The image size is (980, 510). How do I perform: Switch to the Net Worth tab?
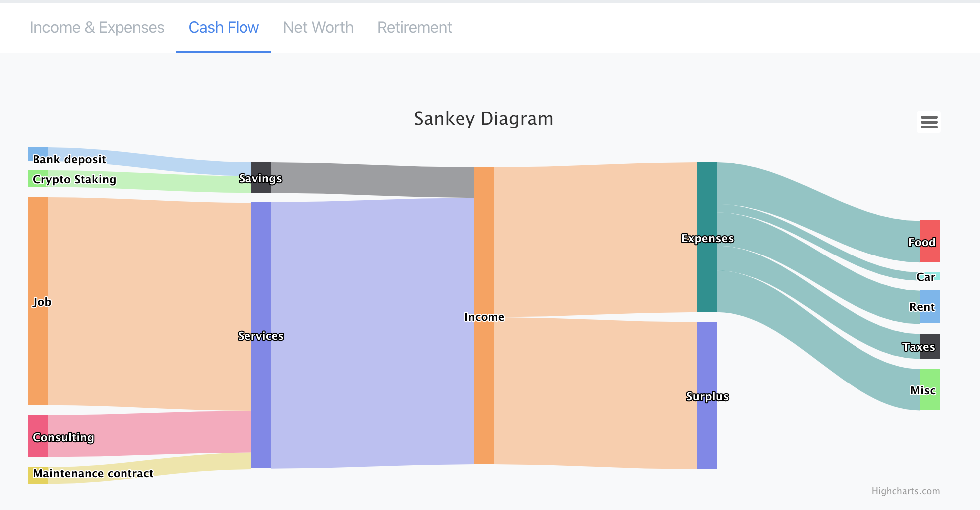317,27
